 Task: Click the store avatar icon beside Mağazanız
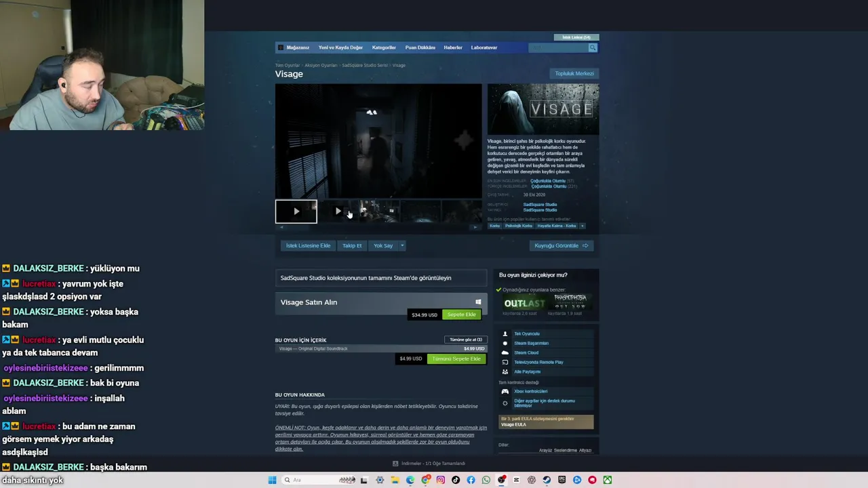pyautogui.click(x=281, y=47)
